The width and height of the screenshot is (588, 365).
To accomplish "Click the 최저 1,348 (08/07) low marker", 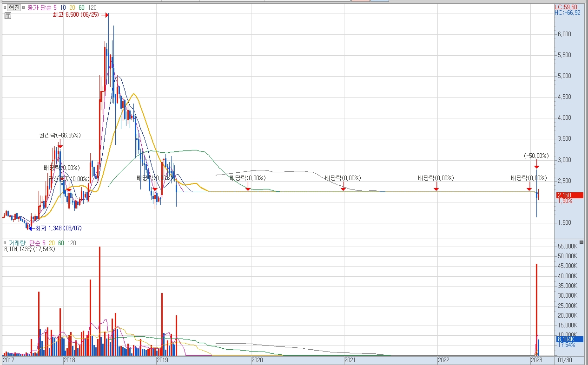I will (56, 228).
